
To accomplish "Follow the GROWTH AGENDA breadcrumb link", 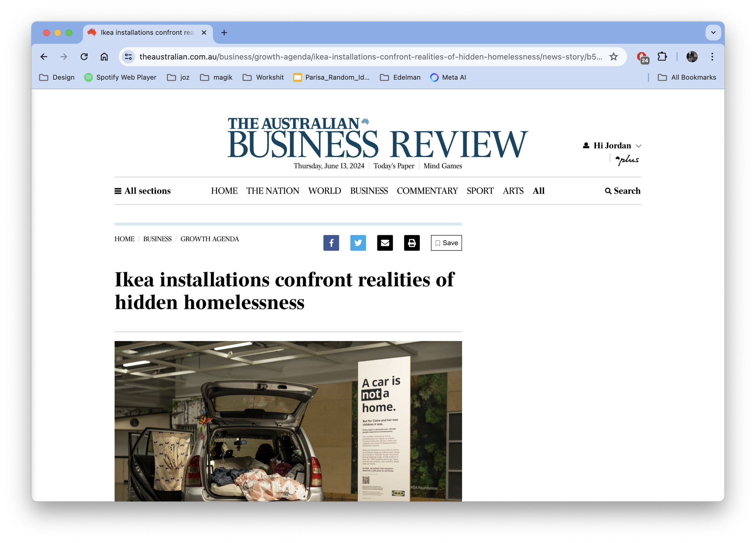I will 210,239.
